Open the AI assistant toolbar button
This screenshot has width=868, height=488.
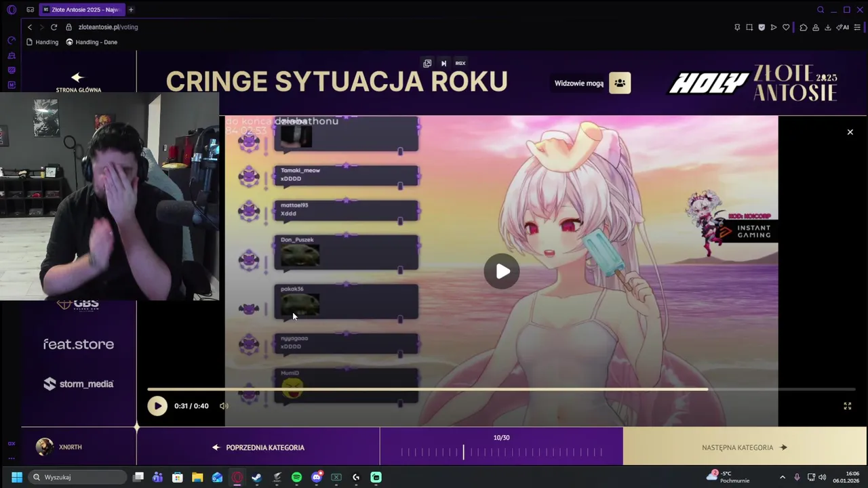[842, 27]
